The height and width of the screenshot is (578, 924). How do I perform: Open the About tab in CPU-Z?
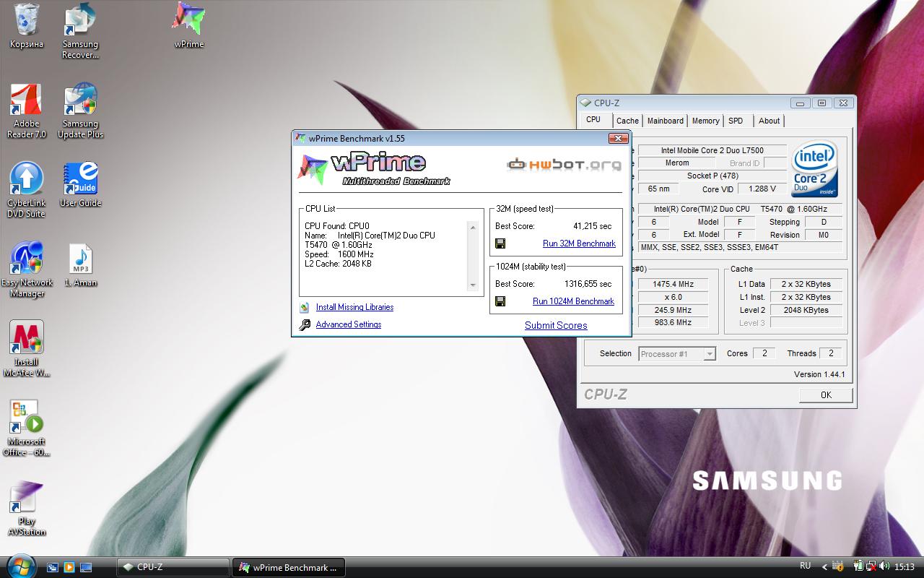(x=769, y=121)
